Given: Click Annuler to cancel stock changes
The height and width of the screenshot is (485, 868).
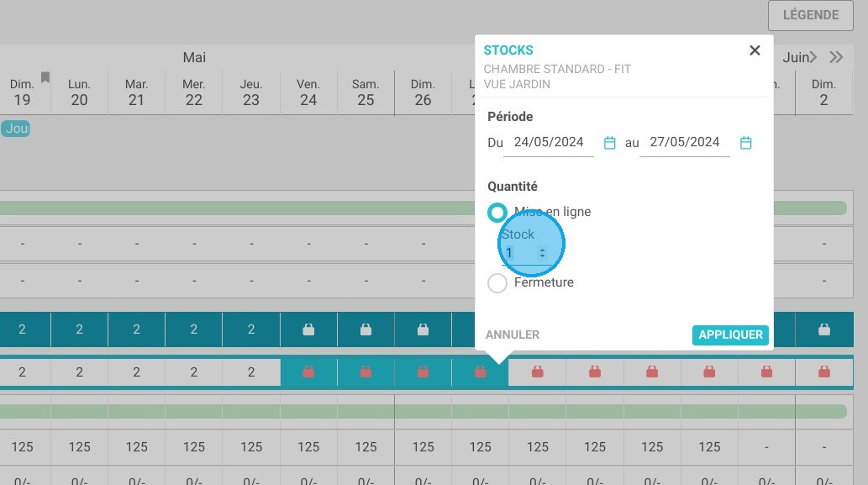Looking at the screenshot, I should tap(512, 335).
